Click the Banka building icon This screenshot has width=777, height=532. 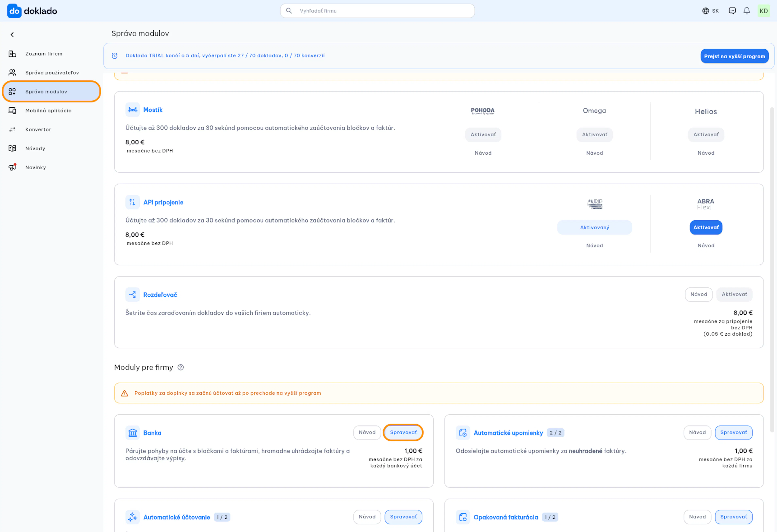(132, 433)
